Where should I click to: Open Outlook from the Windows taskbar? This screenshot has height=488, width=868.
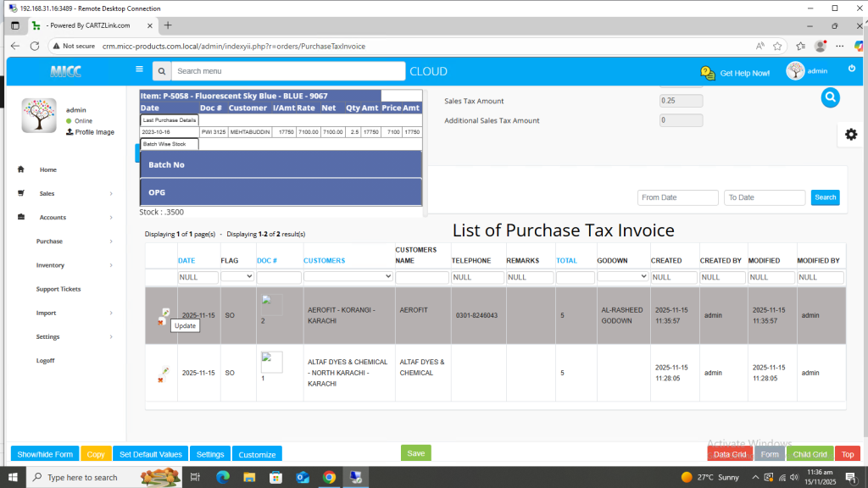[x=303, y=478]
